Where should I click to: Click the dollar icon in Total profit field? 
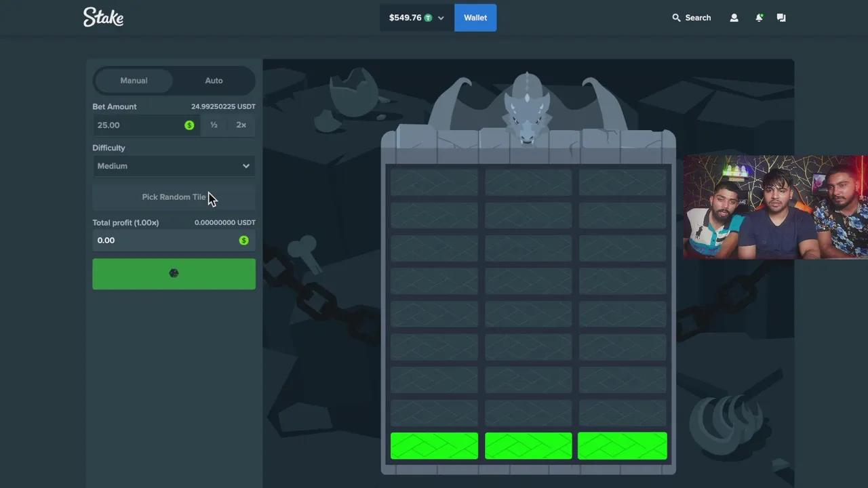pyautogui.click(x=243, y=241)
